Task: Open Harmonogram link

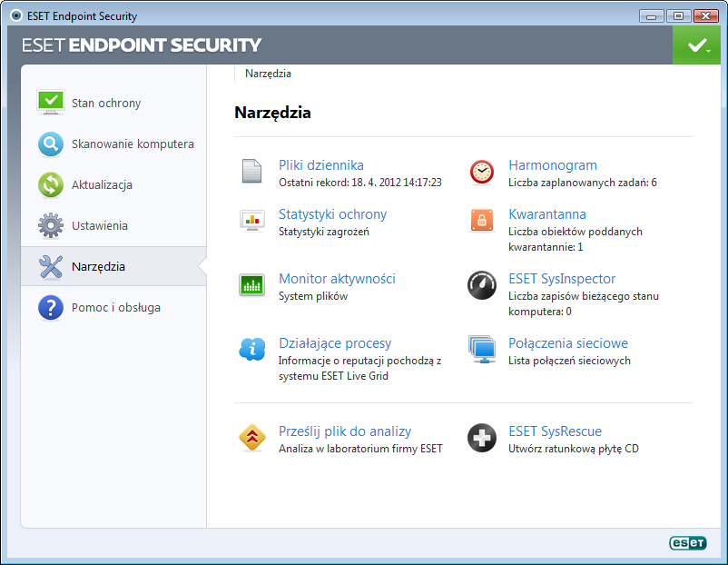Action: click(x=553, y=165)
